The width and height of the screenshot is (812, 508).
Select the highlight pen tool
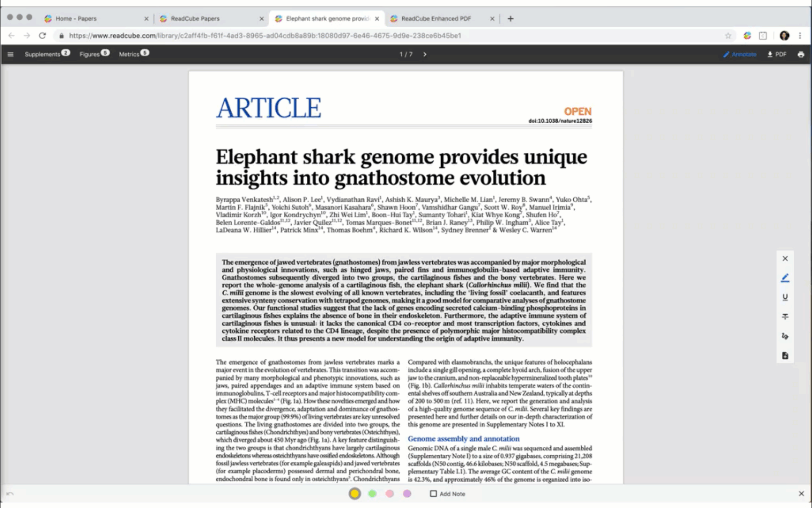coord(785,278)
